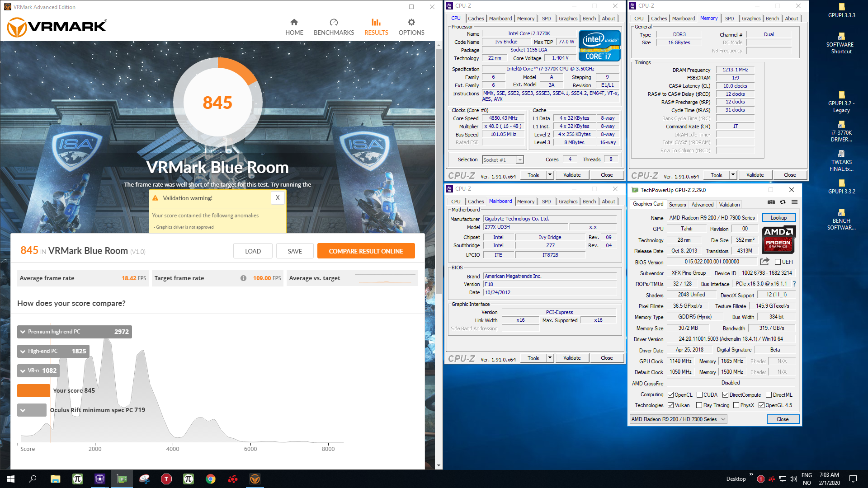The width and height of the screenshot is (868, 488).
Task: Click Bus Interface question mark in GPU-Z
Action: tap(794, 284)
